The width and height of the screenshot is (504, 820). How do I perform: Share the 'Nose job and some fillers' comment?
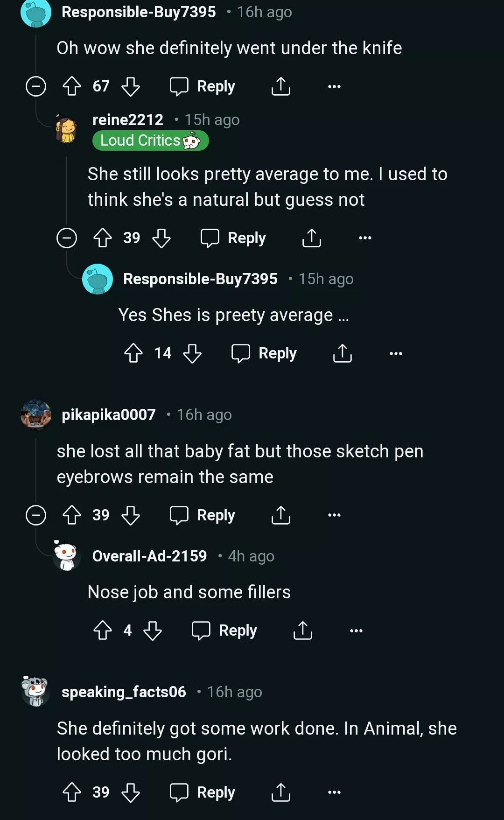click(x=302, y=631)
